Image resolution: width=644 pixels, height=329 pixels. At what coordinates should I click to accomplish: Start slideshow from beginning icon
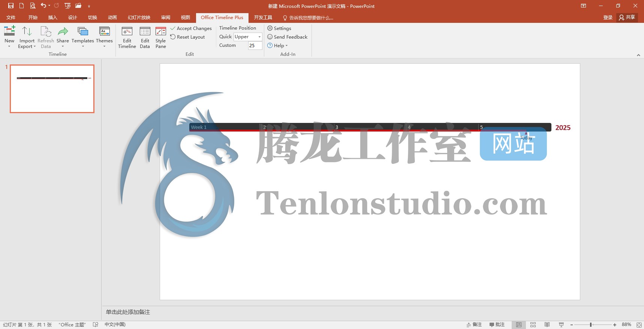point(67,6)
